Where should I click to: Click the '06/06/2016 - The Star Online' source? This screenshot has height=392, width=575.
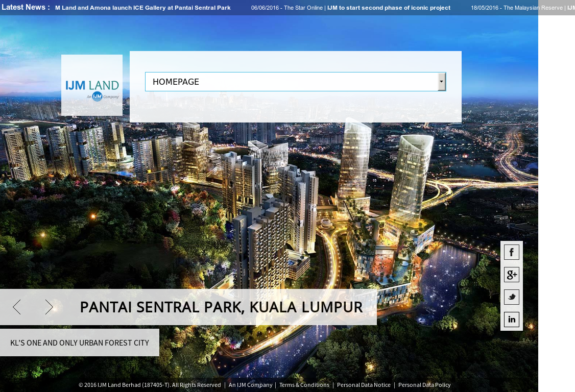pyautogui.click(x=287, y=8)
